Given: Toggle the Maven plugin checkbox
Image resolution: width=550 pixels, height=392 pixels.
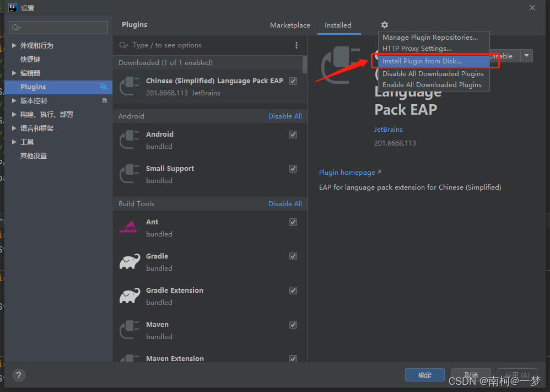Looking at the screenshot, I should (293, 325).
